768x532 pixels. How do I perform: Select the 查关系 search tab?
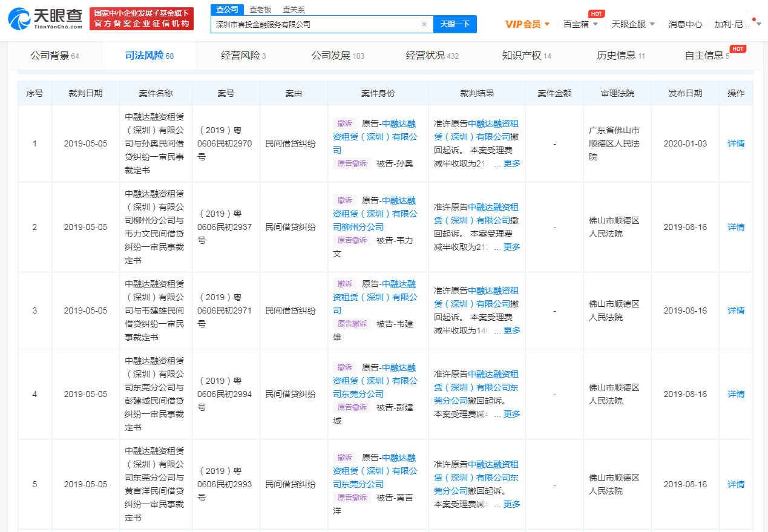pos(294,10)
